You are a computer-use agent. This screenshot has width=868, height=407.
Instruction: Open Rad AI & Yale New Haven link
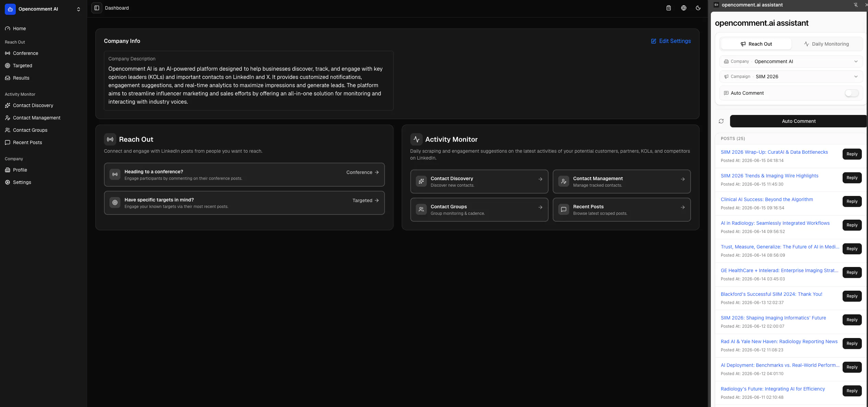[779, 341]
